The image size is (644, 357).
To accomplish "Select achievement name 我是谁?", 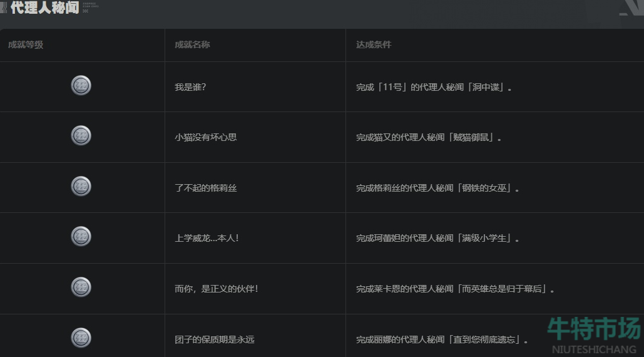I will pos(190,87).
